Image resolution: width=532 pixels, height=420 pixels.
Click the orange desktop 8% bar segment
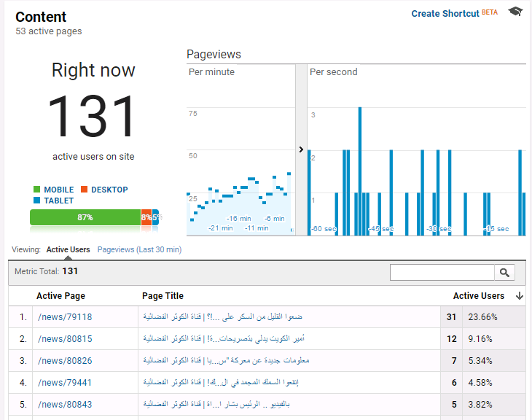(146, 217)
